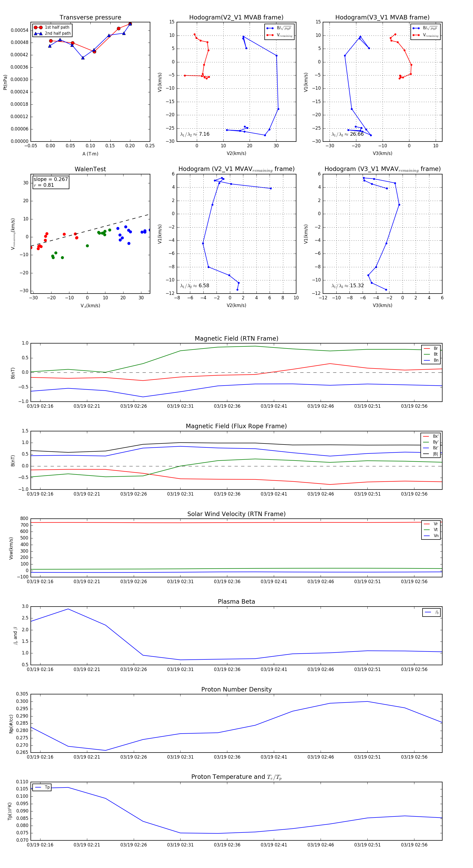
Task: Click the '1st half path' legend entry
Action: pos(52,27)
